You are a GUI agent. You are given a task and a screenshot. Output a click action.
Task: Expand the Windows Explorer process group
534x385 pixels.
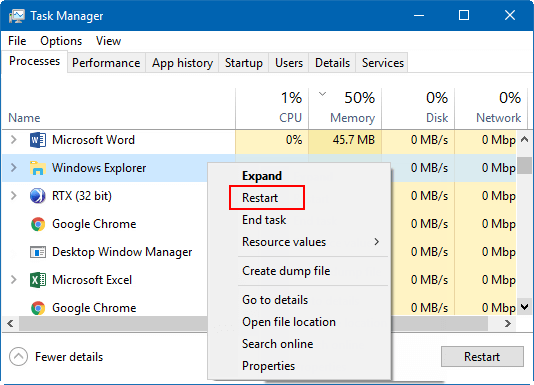[14, 168]
